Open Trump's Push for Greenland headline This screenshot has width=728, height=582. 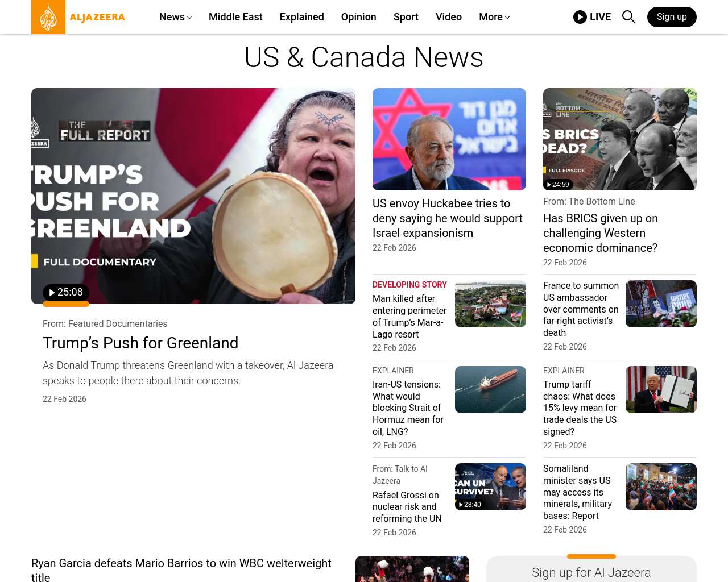coord(140,343)
